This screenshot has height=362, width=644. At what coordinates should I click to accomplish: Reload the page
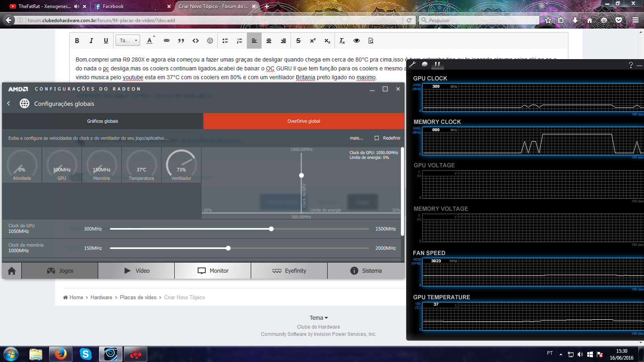click(409, 20)
